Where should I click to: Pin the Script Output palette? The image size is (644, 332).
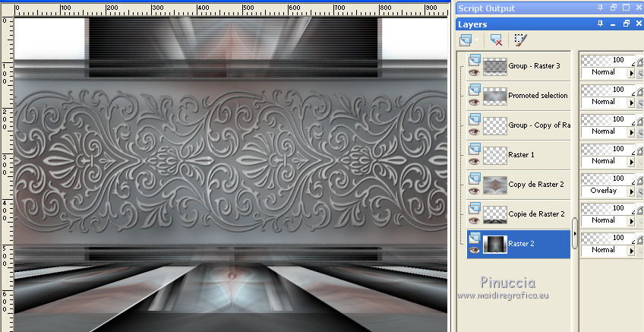[601, 8]
